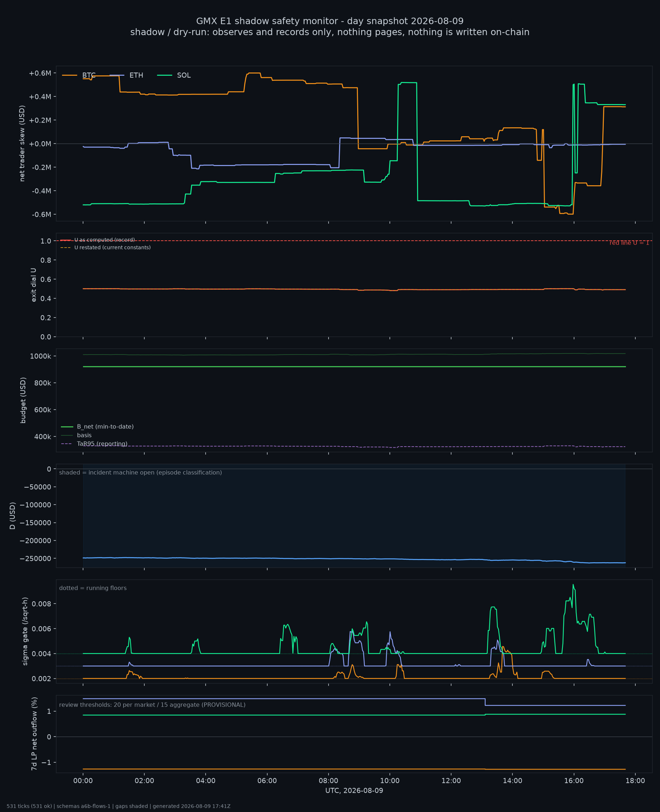Select the '1000k' budget tick label

40,356
